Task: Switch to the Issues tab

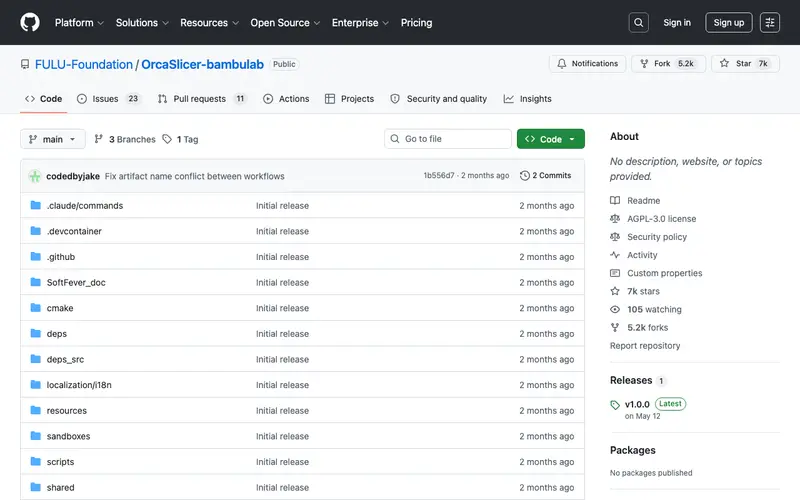Action: 109,99
